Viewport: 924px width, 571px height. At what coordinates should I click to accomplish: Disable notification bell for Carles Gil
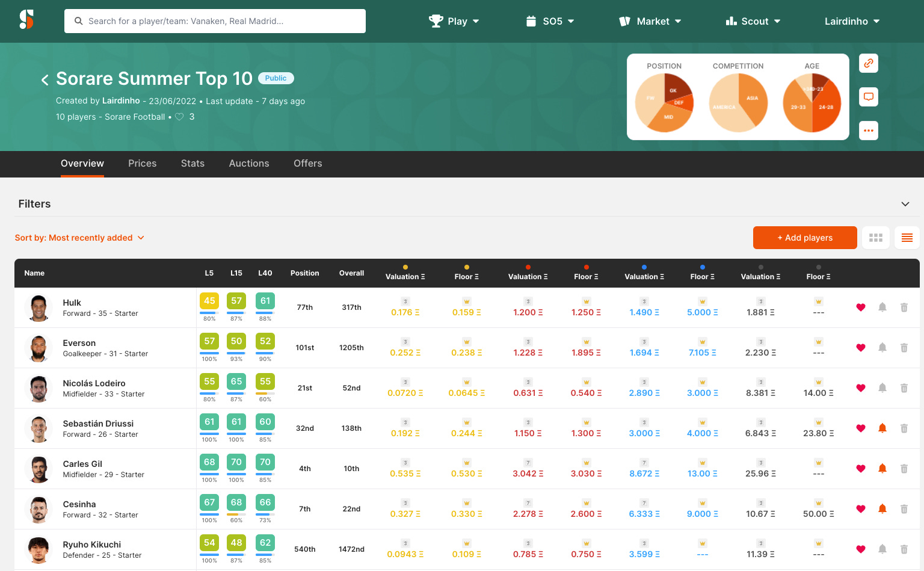pyautogui.click(x=882, y=469)
